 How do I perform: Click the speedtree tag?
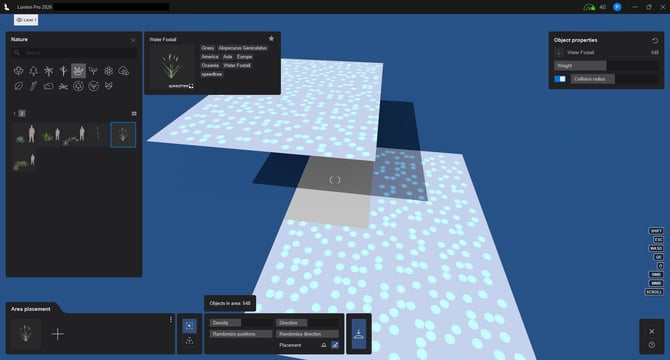click(212, 74)
